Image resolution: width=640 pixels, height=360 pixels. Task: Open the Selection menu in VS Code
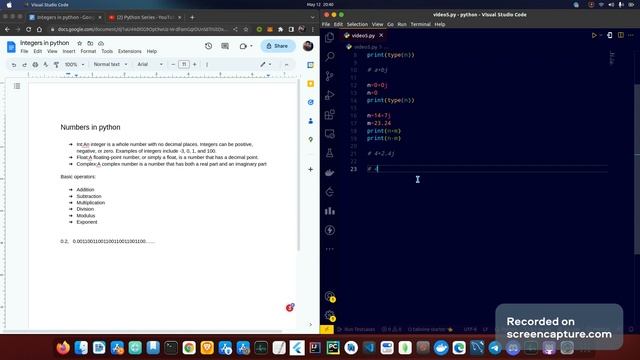[357, 24]
